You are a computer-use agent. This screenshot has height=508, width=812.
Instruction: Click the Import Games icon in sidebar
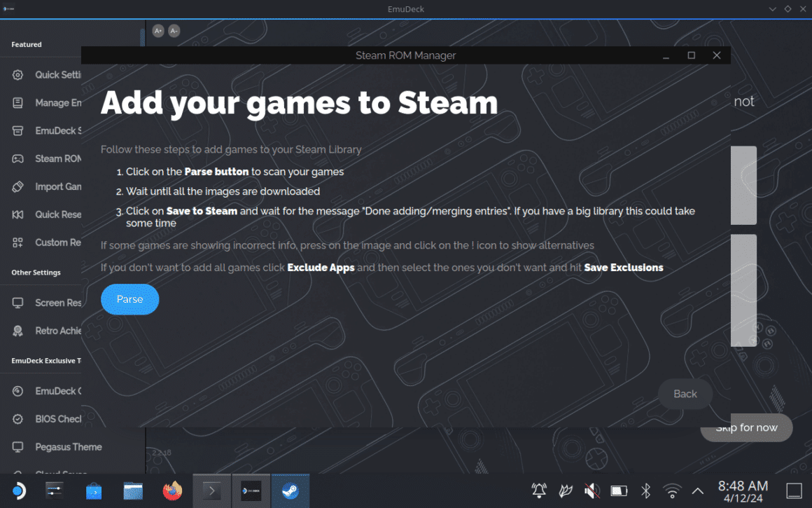[17, 186]
